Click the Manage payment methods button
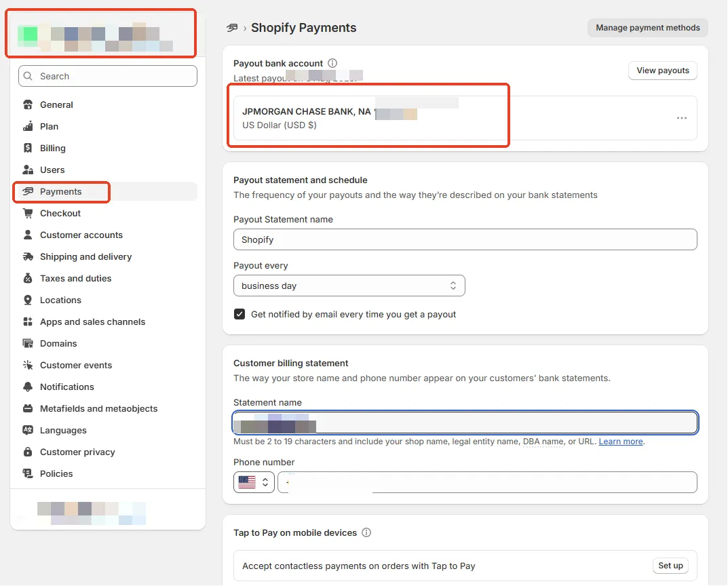Viewport: 728px width, 586px height. click(x=647, y=28)
